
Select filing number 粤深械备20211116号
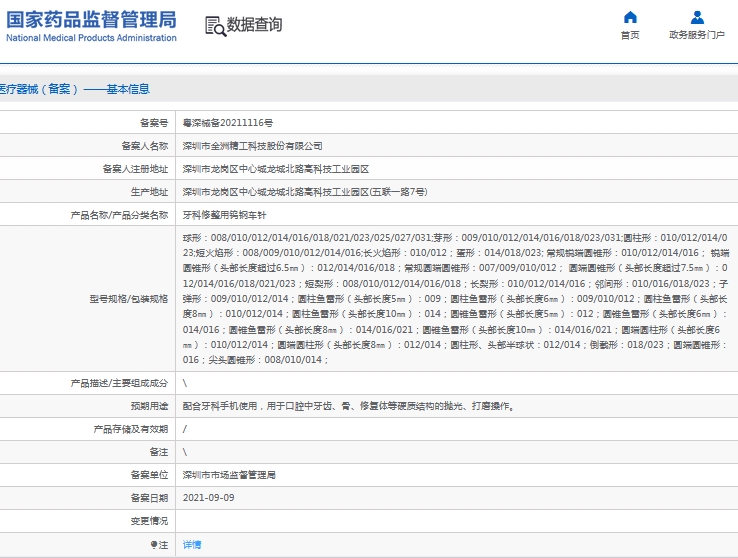pyautogui.click(x=228, y=123)
